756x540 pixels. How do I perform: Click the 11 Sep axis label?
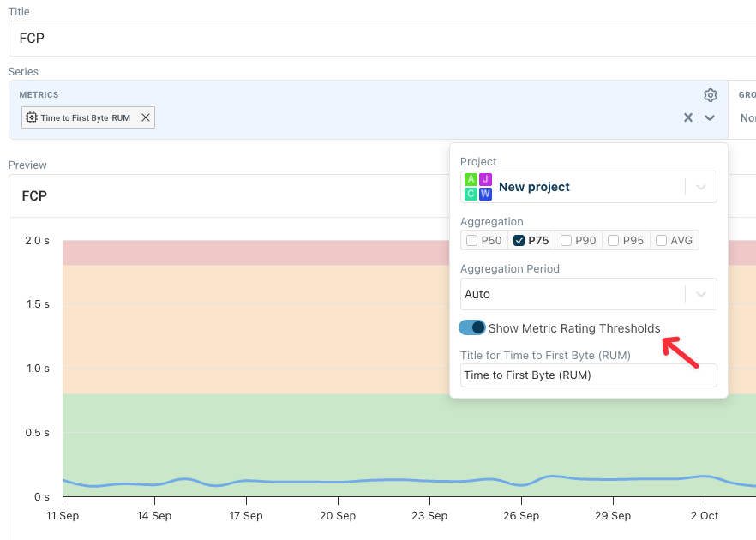63,516
